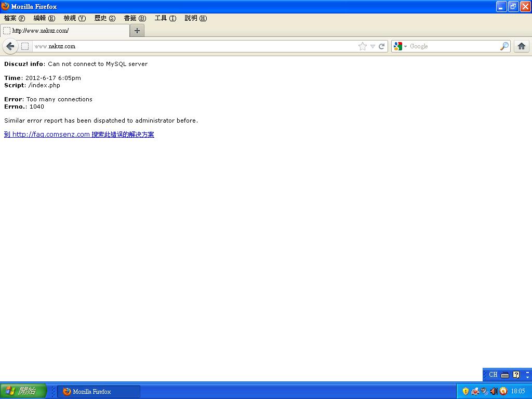Bookmark this page with the star icon

pos(362,46)
